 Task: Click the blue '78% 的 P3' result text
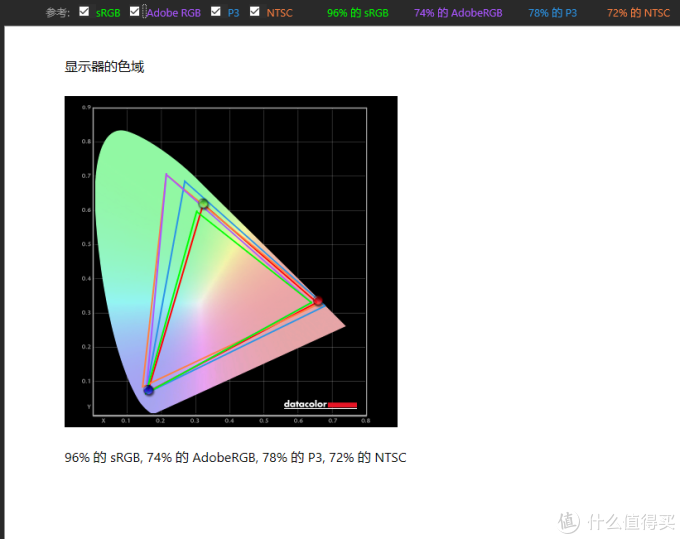click(x=552, y=13)
